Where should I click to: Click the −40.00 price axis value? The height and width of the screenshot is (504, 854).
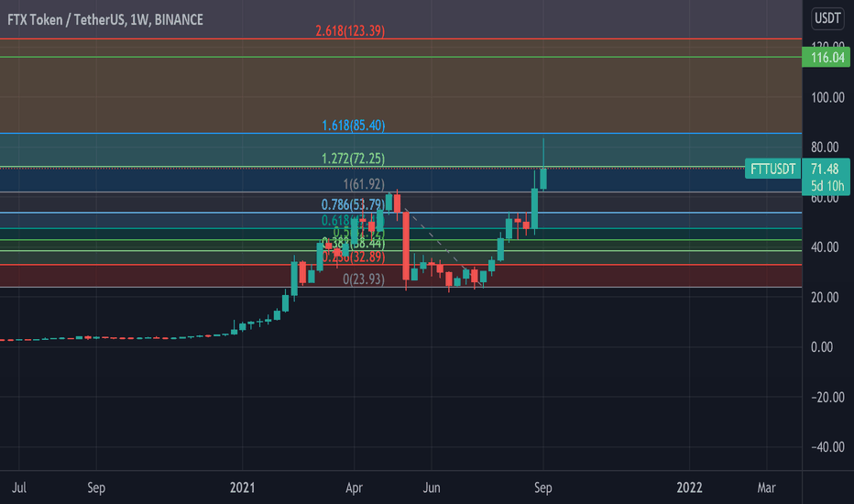[827, 447]
